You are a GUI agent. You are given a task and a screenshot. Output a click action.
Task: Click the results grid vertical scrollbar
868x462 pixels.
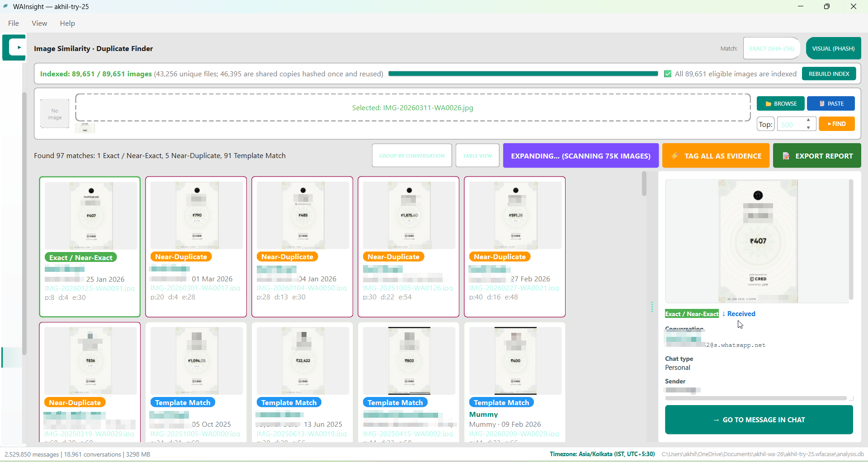(x=644, y=184)
